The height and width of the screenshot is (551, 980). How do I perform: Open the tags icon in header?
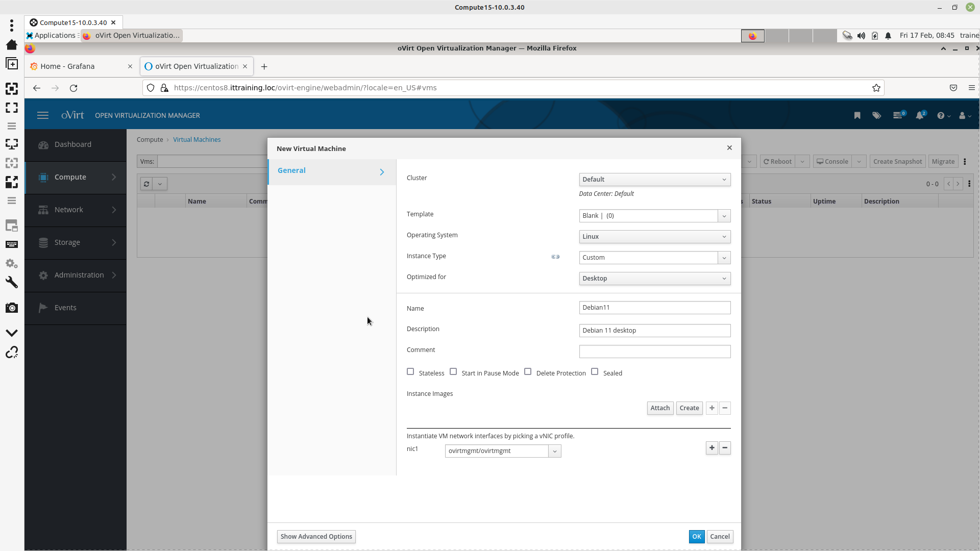[876, 116]
